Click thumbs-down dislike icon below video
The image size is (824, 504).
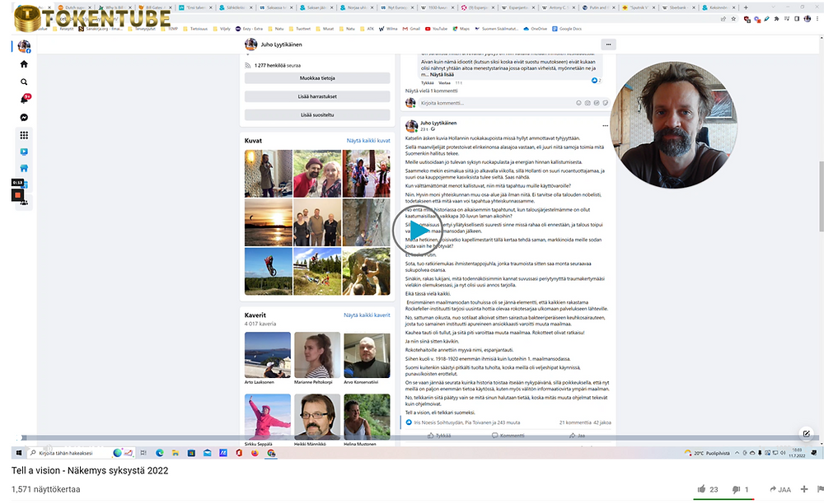click(x=737, y=489)
